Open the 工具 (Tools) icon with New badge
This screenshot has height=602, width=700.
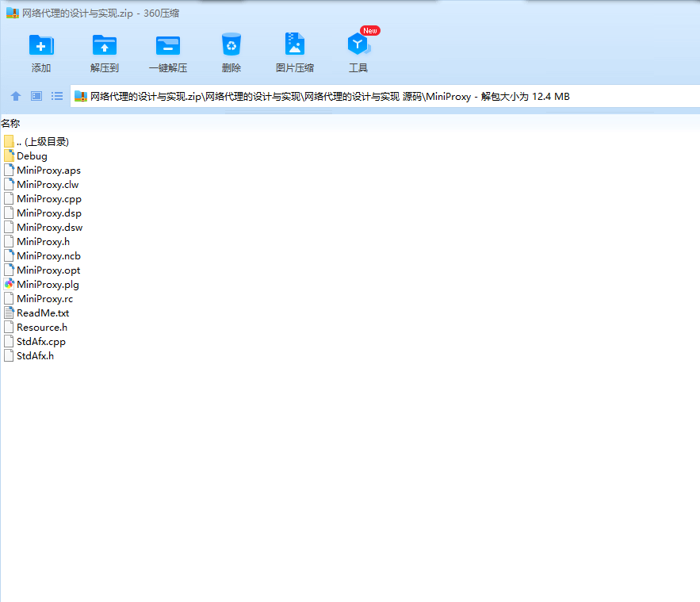[358, 44]
